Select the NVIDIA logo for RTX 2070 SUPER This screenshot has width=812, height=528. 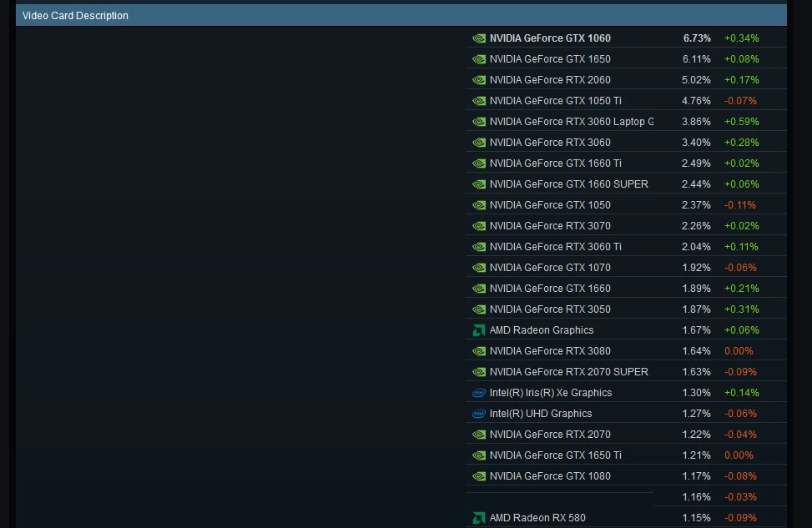pos(479,372)
